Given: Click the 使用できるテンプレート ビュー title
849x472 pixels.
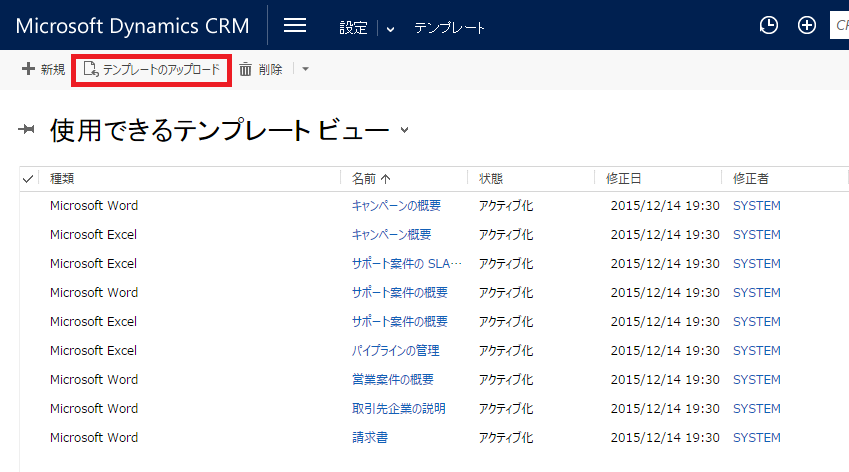Looking at the screenshot, I should 220,130.
